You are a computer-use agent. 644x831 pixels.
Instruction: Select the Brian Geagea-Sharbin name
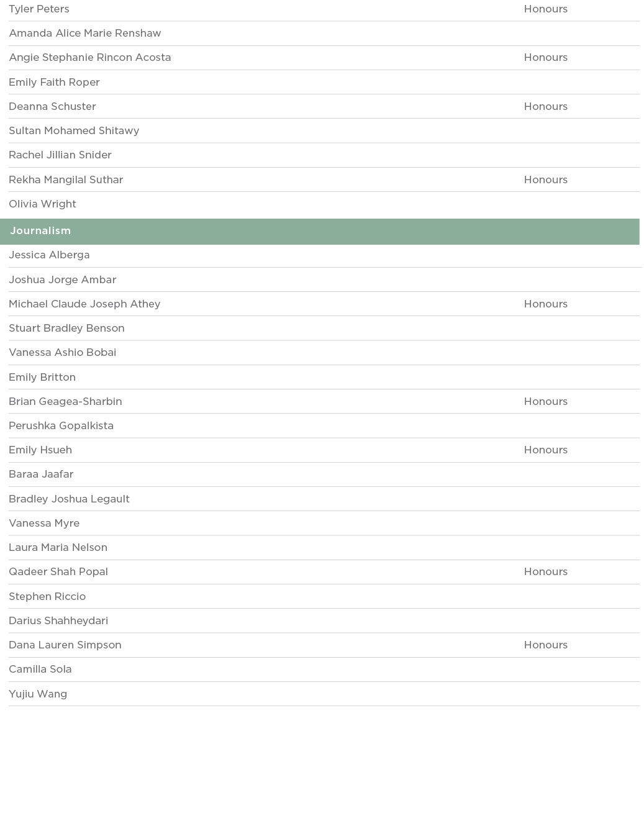65,402
